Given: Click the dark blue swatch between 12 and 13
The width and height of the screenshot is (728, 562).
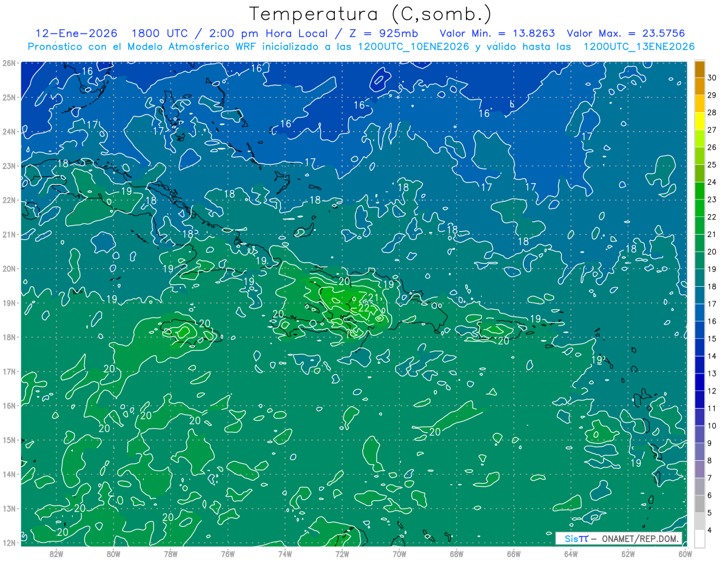Looking at the screenshot, I should (x=699, y=382).
